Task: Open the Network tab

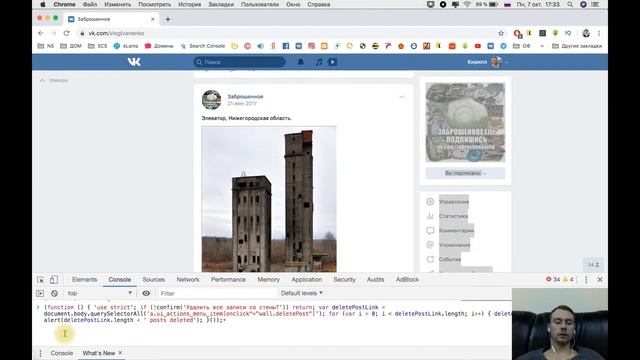Action: click(188, 280)
